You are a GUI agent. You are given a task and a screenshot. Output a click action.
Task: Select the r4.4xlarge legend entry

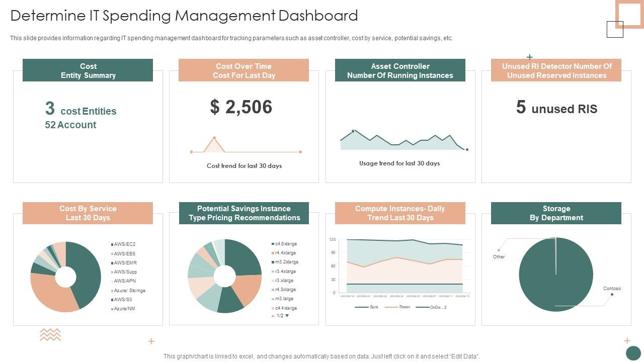(x=284, y=253)
